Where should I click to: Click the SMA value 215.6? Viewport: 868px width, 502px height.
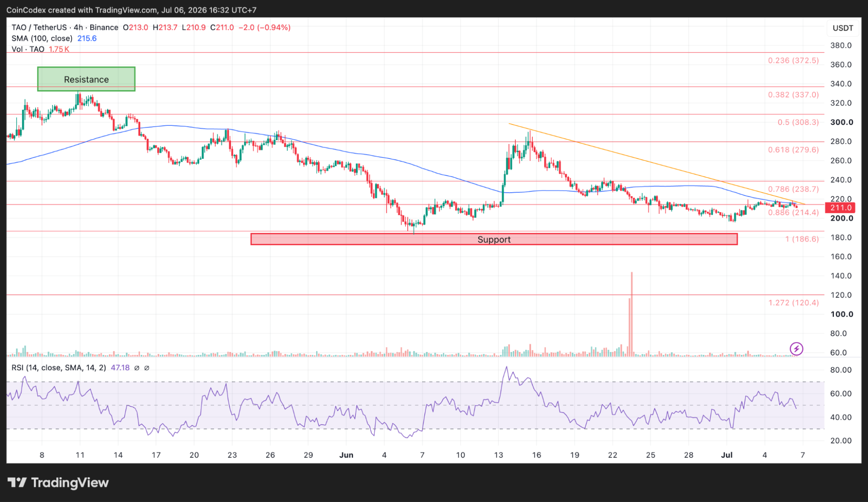tap(87, 38)
